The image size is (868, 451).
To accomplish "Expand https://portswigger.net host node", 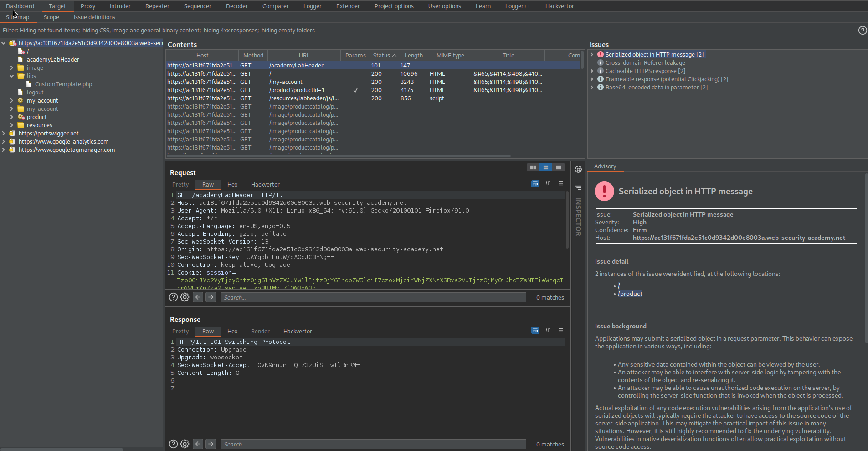I will (4, 133).
